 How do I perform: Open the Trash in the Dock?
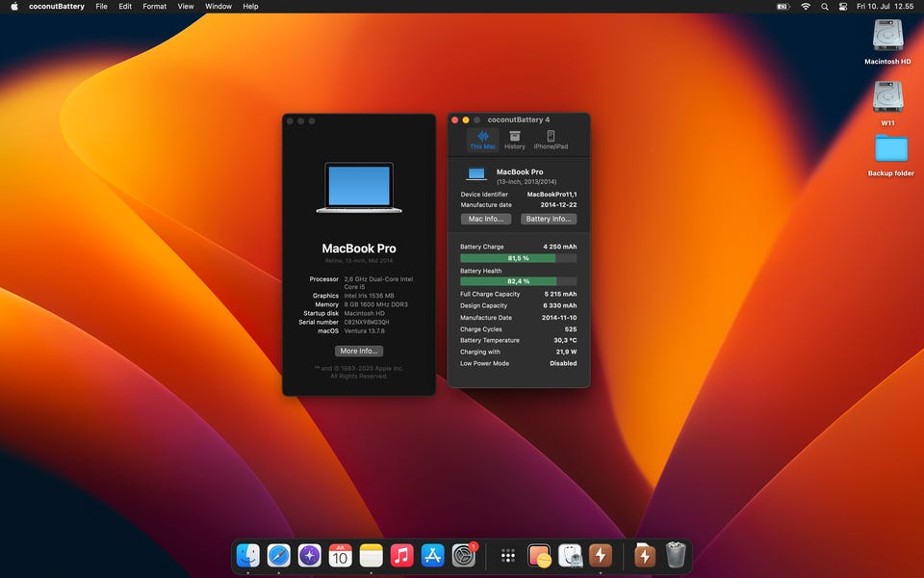(x=676, y=556)
